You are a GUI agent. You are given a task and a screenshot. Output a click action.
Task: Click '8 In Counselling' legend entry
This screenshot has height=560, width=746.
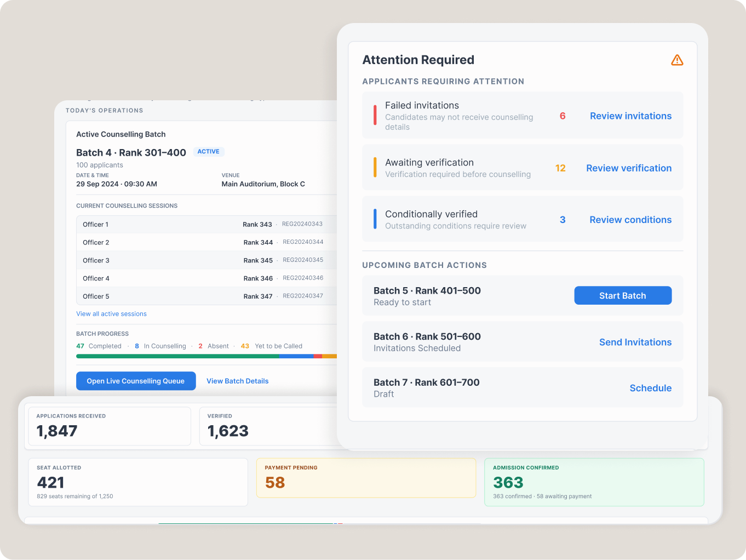160,346
